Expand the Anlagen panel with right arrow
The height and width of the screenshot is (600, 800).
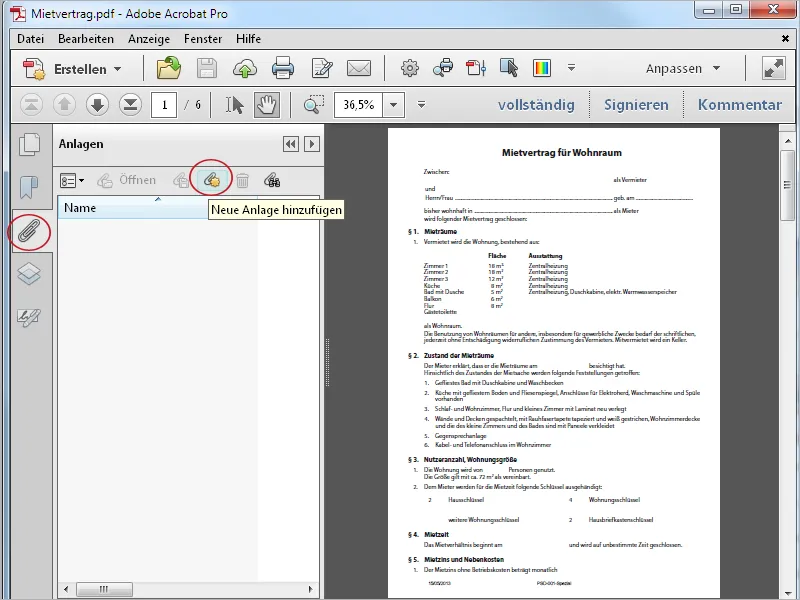click(312, 144)
